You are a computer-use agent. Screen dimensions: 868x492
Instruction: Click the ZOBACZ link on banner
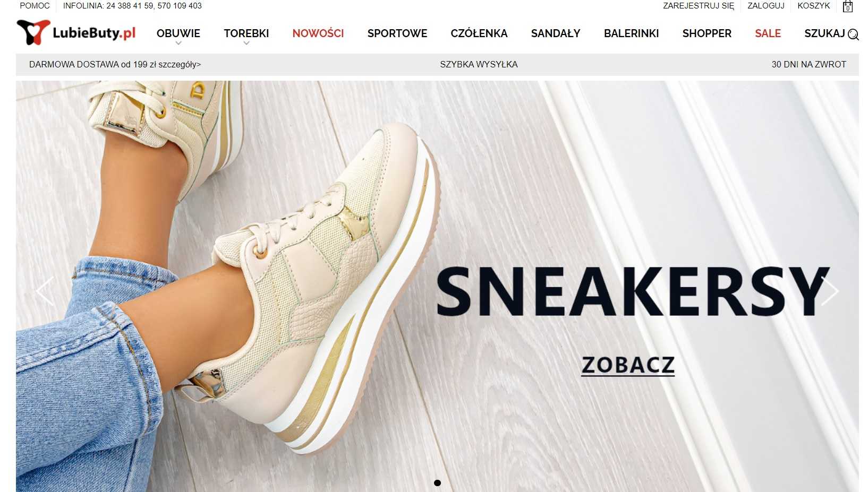click(x=628, y=365)
